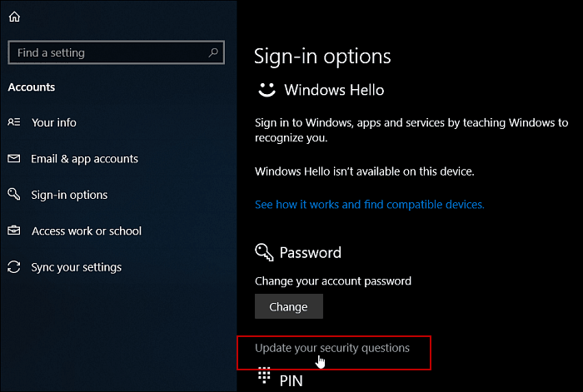Select the Your info icon in sidebar

pos(14,122)
